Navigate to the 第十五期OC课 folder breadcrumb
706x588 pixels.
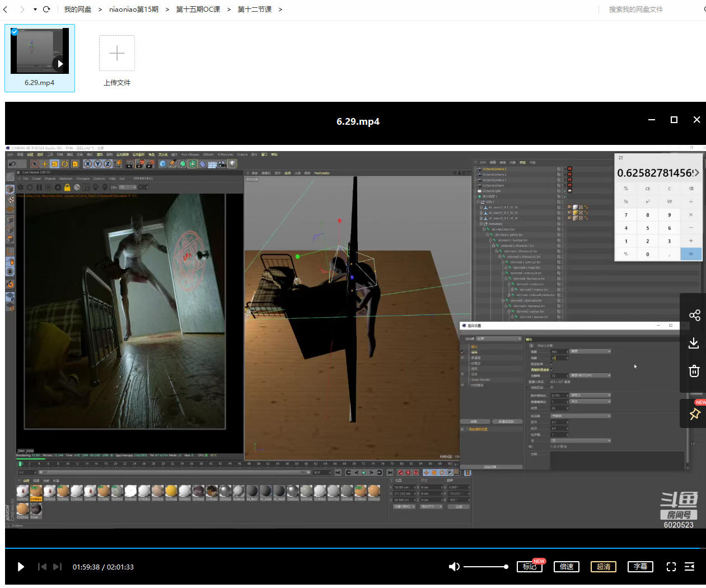tap(198, 10)
